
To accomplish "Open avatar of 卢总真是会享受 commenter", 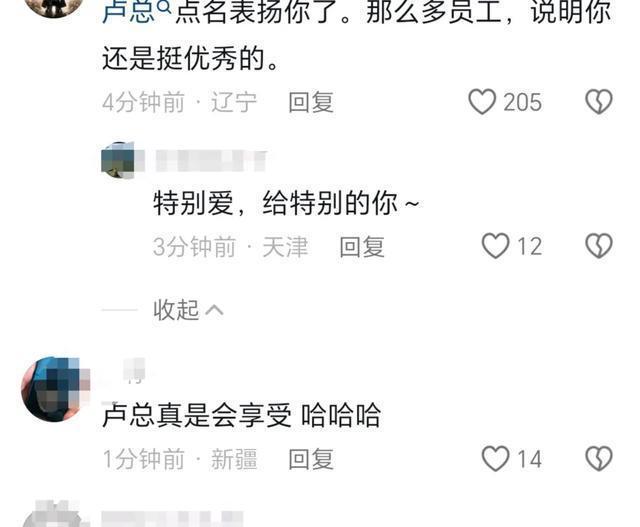I will tap(56, 389).
